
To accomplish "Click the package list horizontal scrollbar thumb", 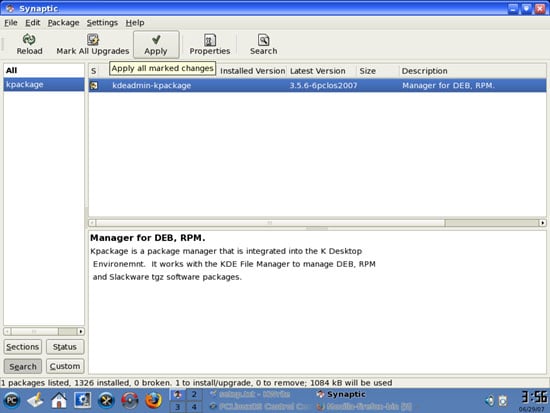I will 270,223.
